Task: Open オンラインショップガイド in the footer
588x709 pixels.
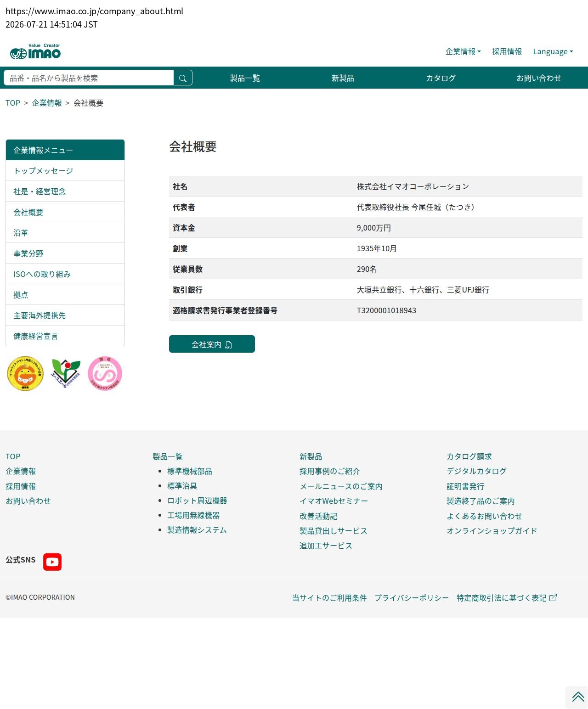Action: click(492, 531)
